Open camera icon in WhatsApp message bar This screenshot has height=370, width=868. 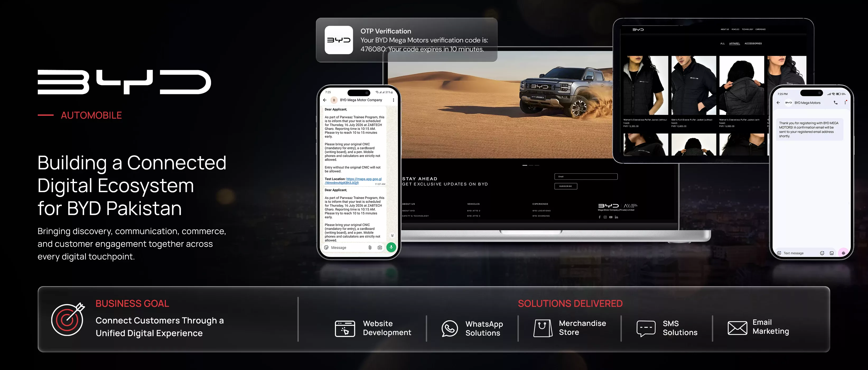click(x=380, y=247)
